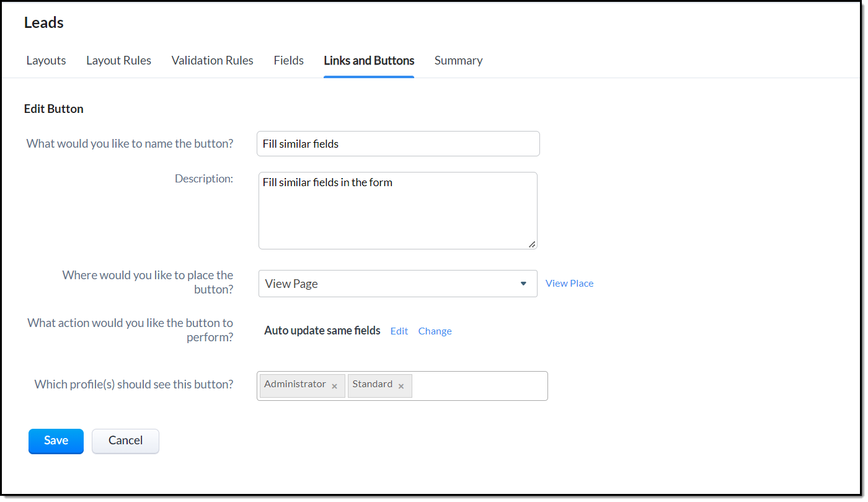Image resolution: width=868 pixels, height=502 pixels.
Task: Open the button placement dropdown
Action: [397, 284]
